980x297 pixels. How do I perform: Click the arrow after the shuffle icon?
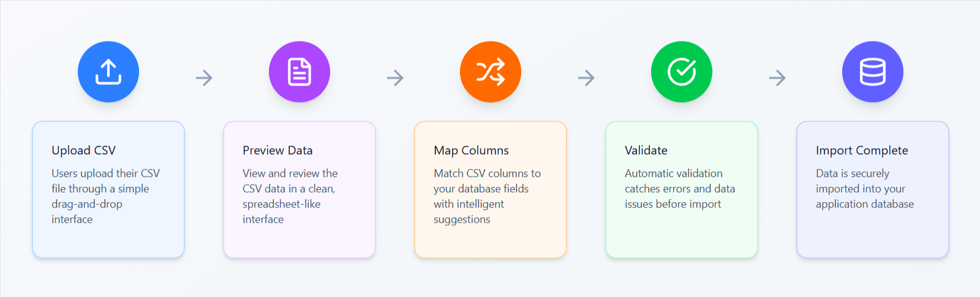(x=586, y=78)
